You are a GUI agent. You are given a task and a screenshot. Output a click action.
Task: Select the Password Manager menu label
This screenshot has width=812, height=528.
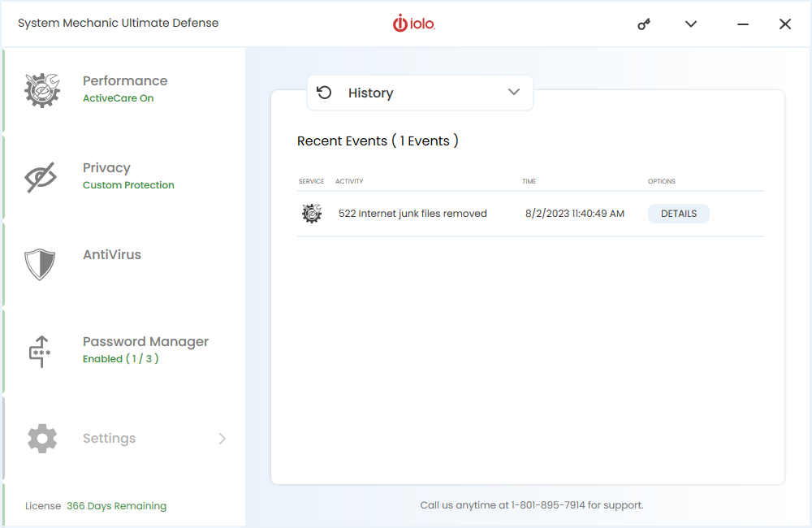pyautogui.click(x=145, y=342)
